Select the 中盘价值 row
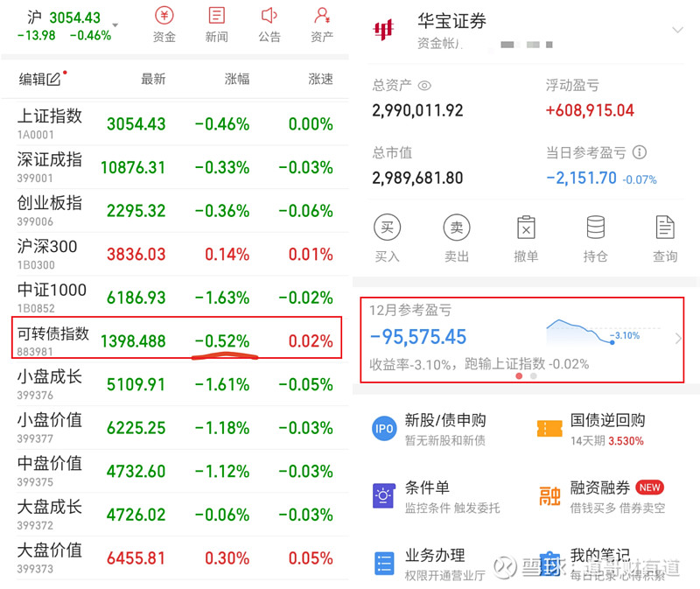This screenshot has width=700, height=589. pyautogui.click(x=176, y=471)
